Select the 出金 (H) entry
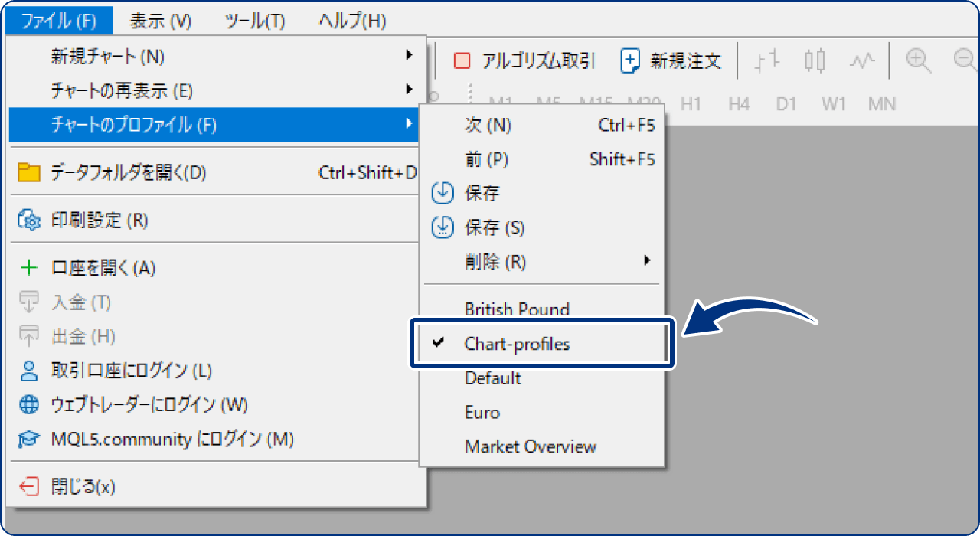The width and height of the screenshot is (980, 536). pyautogui.click(x=215, y=336)
